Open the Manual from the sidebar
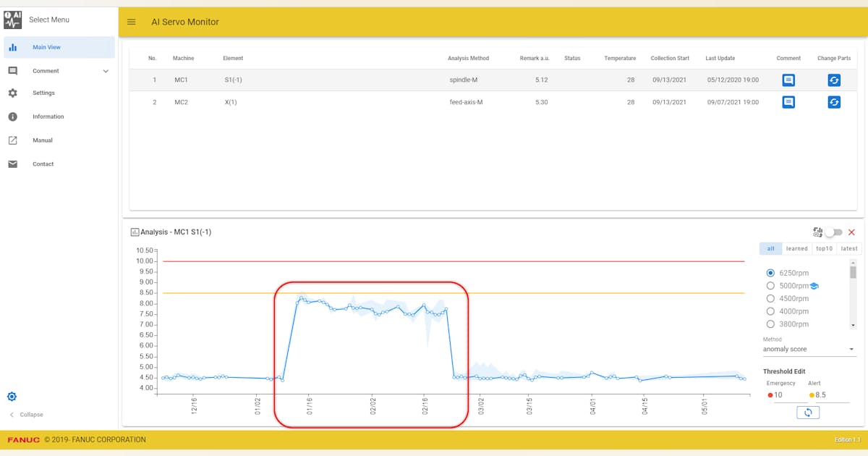 41,140
